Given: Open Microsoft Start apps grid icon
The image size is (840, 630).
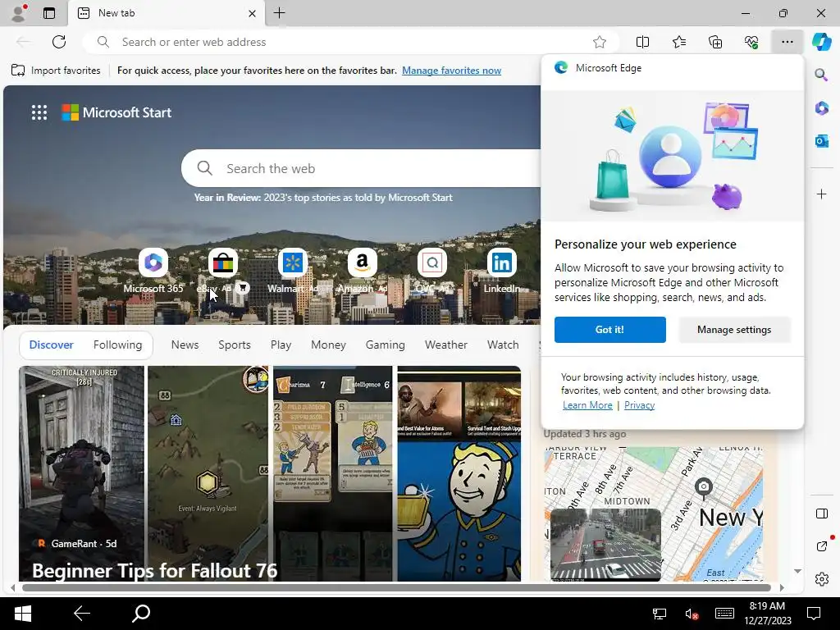Looking at the screenshot, I should click(x=39, y=112).
